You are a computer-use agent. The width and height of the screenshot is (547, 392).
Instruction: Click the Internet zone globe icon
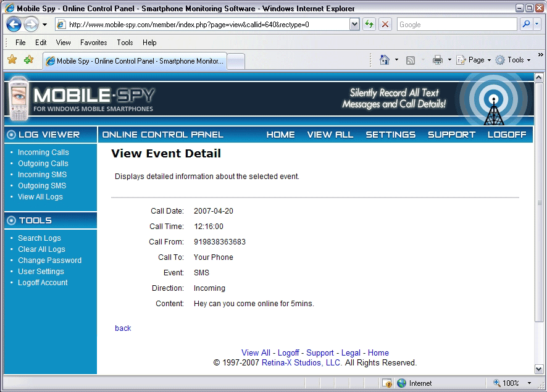coord(401,383)
